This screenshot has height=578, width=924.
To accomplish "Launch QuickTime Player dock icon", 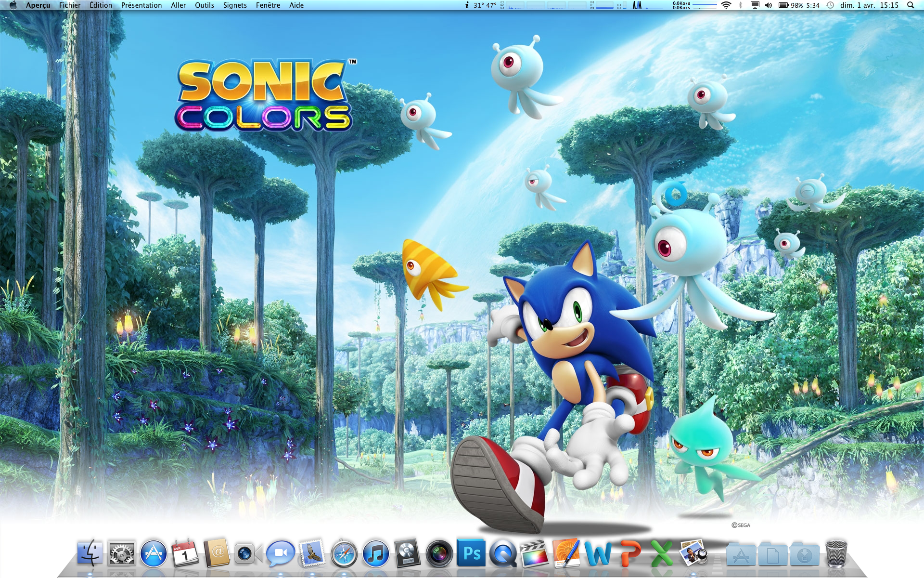I will coord(503,553).
